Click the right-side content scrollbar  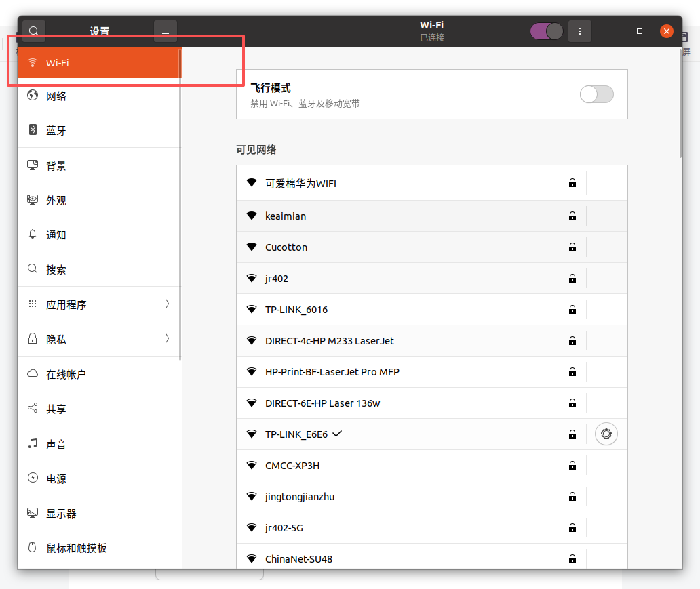[680, 104]
